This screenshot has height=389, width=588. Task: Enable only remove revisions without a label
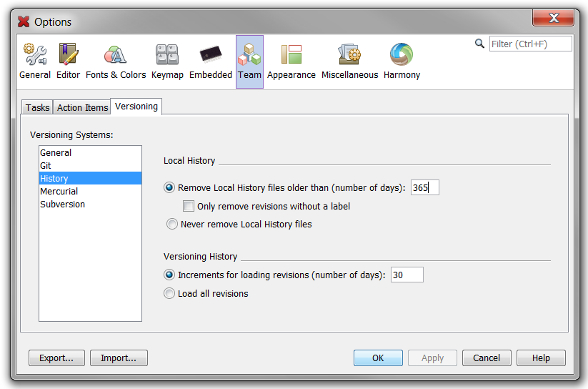[189, 207]
